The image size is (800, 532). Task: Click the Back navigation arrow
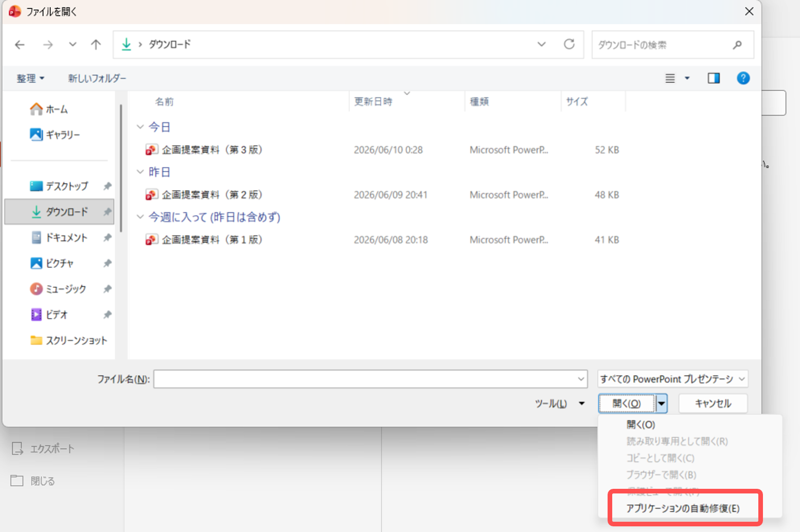20,45
